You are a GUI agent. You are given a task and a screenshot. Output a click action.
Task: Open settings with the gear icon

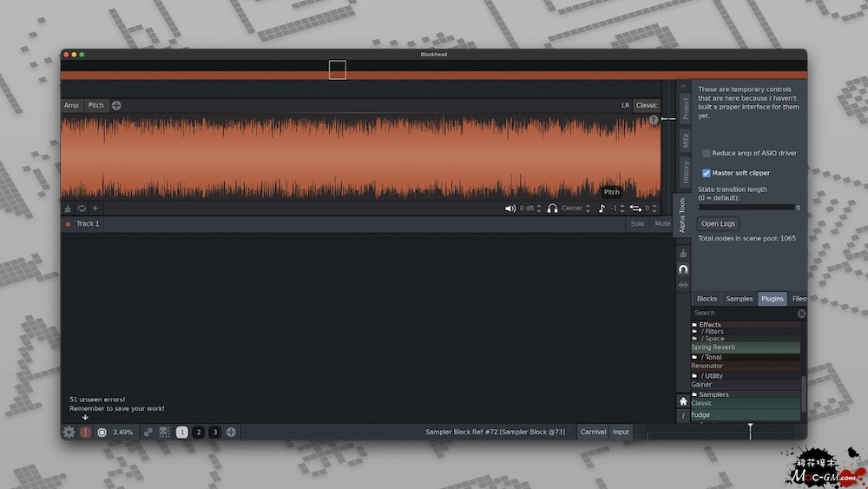coord(69,432)
